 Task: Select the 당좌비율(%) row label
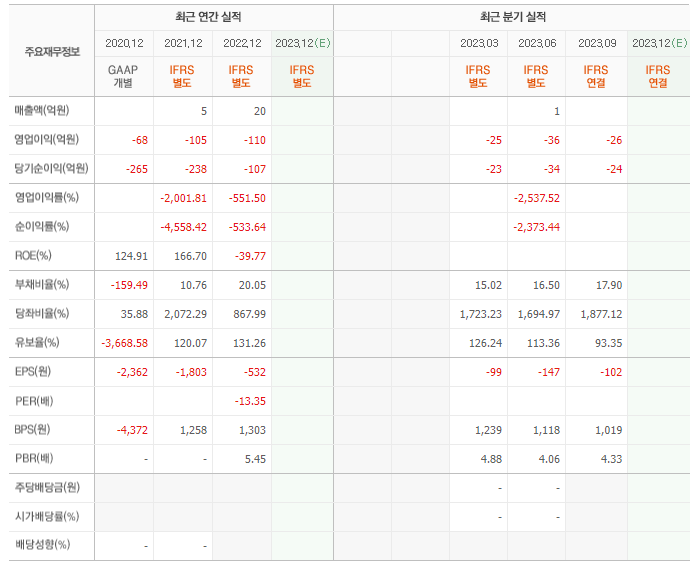click(x=42, y=313)
